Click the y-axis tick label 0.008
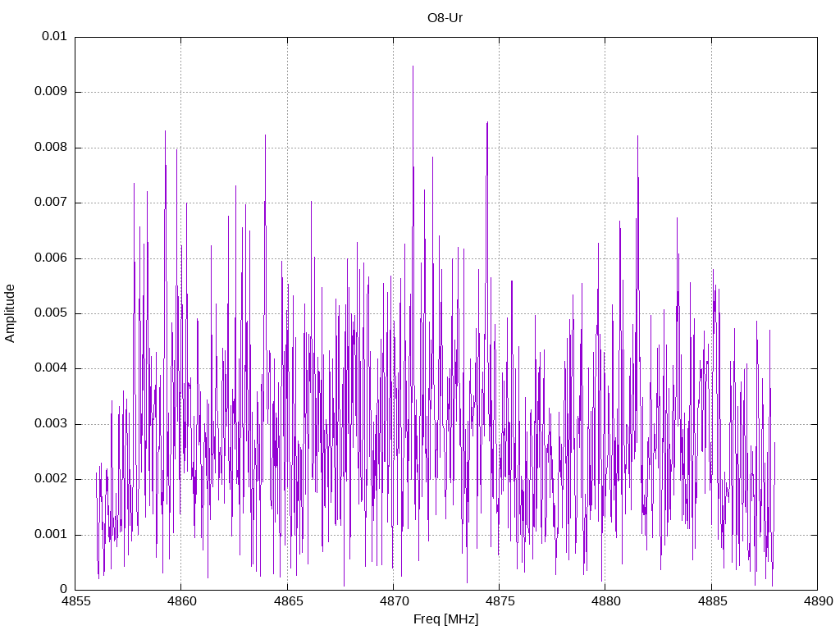Viewport: 840px width, 630px height. pyautogui.click(x=51, y=147)
